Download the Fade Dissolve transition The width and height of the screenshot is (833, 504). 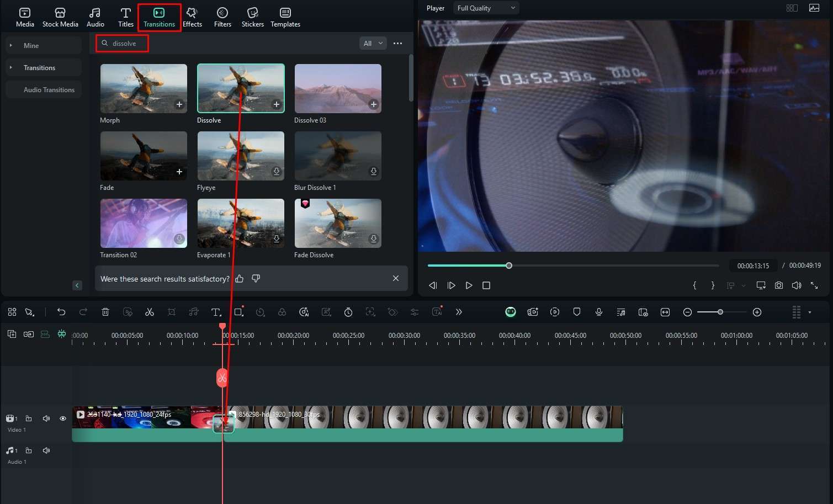374,239
